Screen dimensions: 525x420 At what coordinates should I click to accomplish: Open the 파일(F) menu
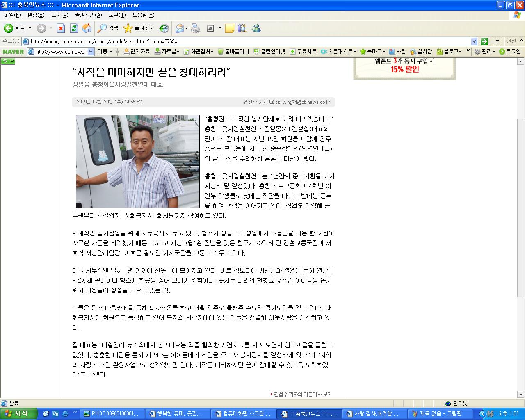click(x=12, y=15)
